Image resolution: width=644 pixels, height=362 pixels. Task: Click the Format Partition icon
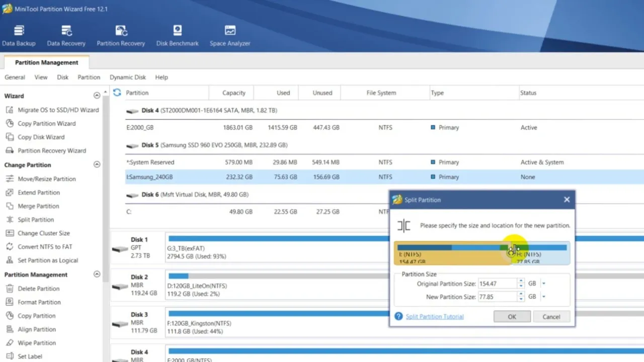10,302
